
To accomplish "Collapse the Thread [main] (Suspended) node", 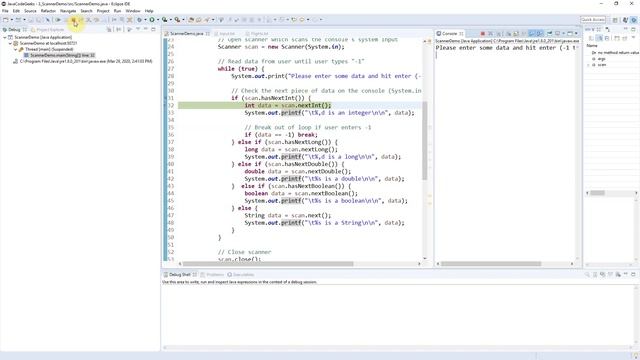I will pyautogui.click(x=16, y=49).
